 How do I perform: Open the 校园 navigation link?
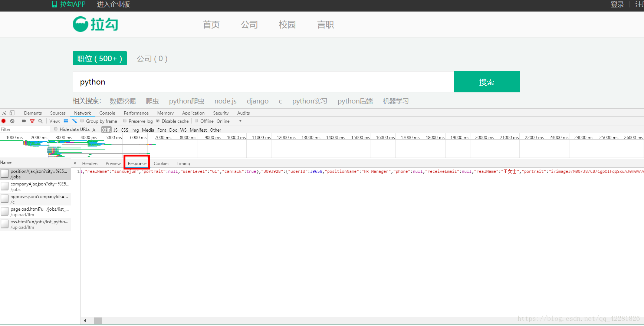coord(287,24)
